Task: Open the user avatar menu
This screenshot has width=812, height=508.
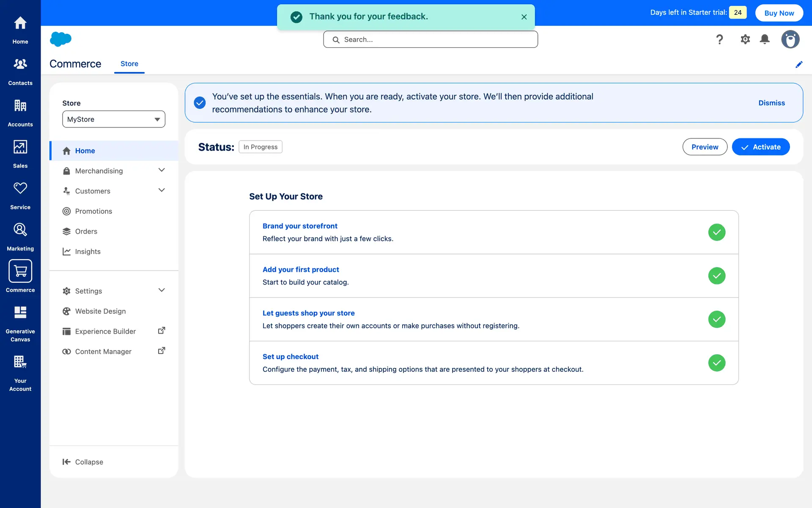Action: (x=790, y=39)
